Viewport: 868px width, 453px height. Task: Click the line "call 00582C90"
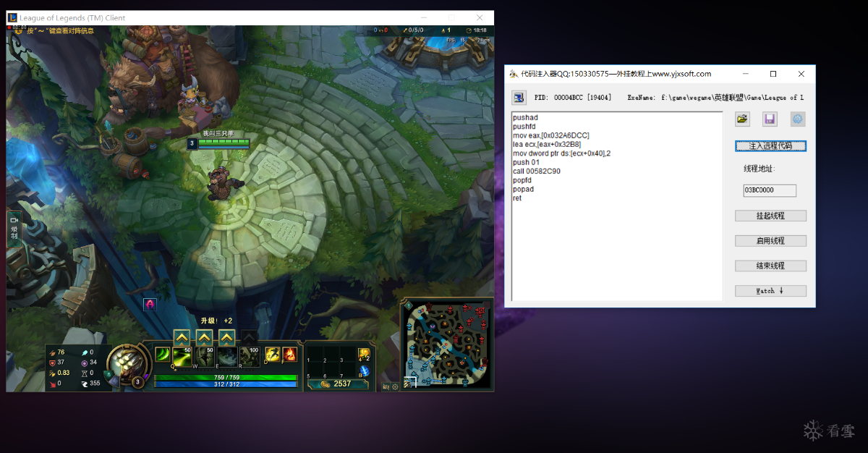(537, 172)
